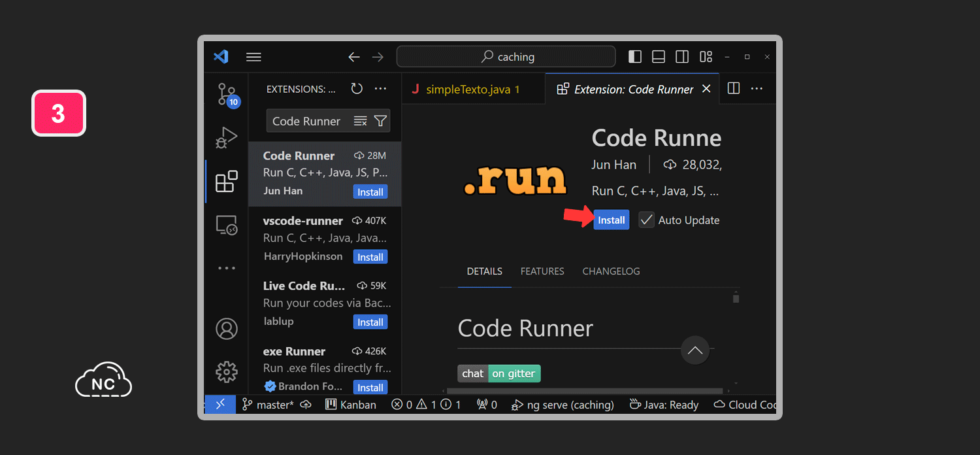Image resolution: width=980 pixels, height=455 pixels.
Task: Open the Customize Layout icon
Action: pyautogui.click(x=706, y=57)
